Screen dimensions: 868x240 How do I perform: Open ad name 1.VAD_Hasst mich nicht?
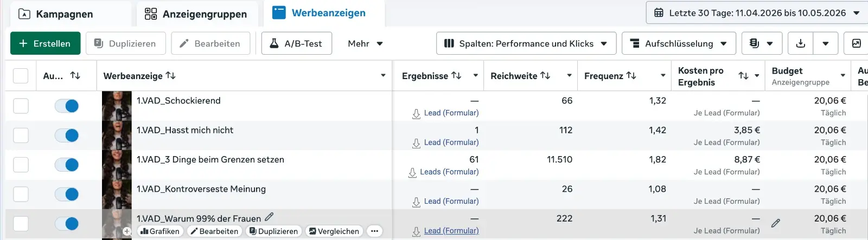(x=185, y=130)
